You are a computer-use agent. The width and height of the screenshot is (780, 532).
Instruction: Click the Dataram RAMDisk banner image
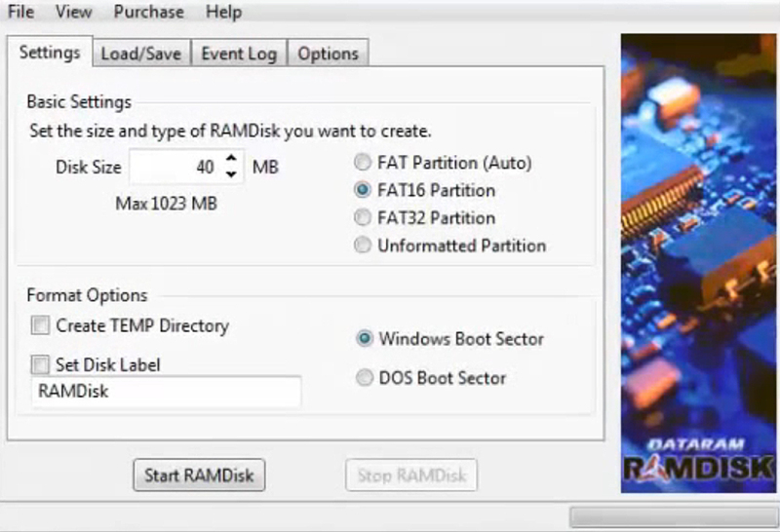698,263
